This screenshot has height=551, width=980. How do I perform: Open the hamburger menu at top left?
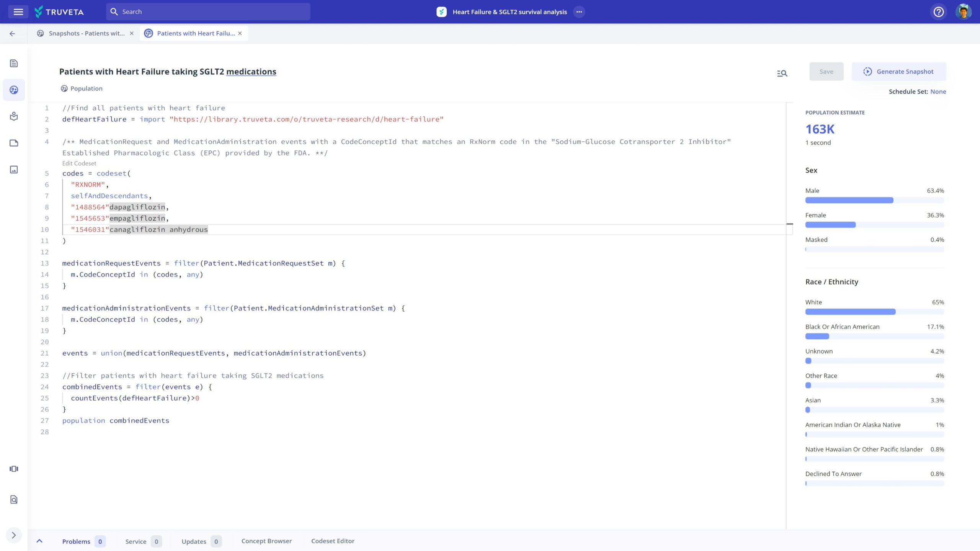click(x=18, y=11)
